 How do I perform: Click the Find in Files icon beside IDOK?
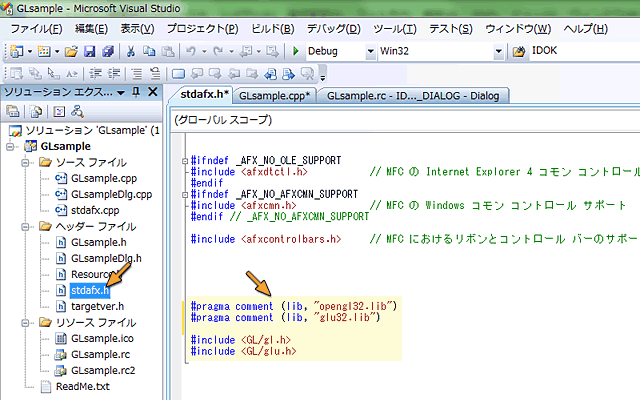[x=519, y=51]
